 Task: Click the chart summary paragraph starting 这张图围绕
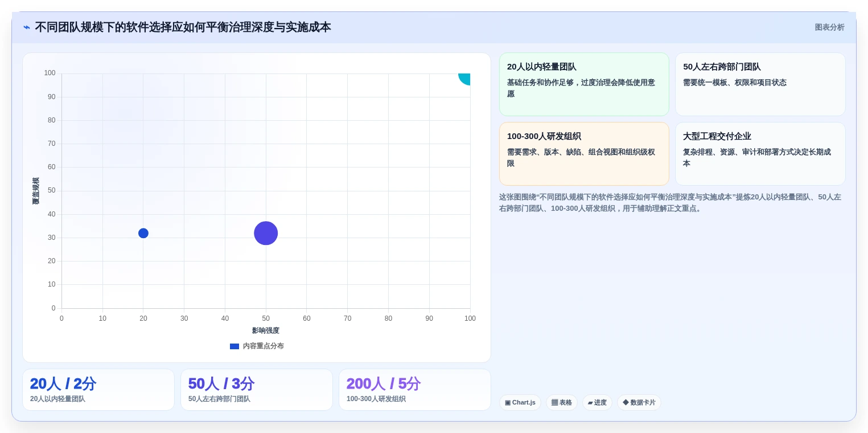pyautogui.click(x=672, y=203)
